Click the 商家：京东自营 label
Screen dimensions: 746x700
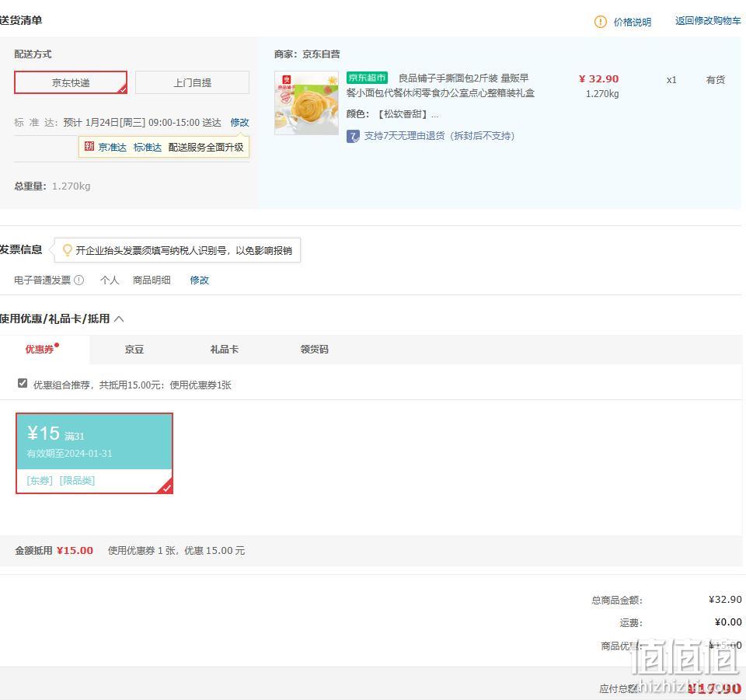[307, 54]
